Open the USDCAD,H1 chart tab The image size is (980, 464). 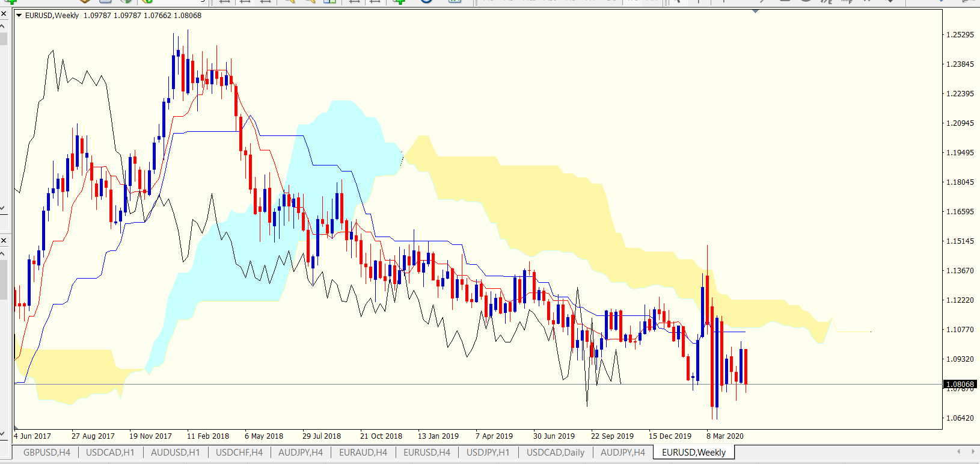coord(110,453)
